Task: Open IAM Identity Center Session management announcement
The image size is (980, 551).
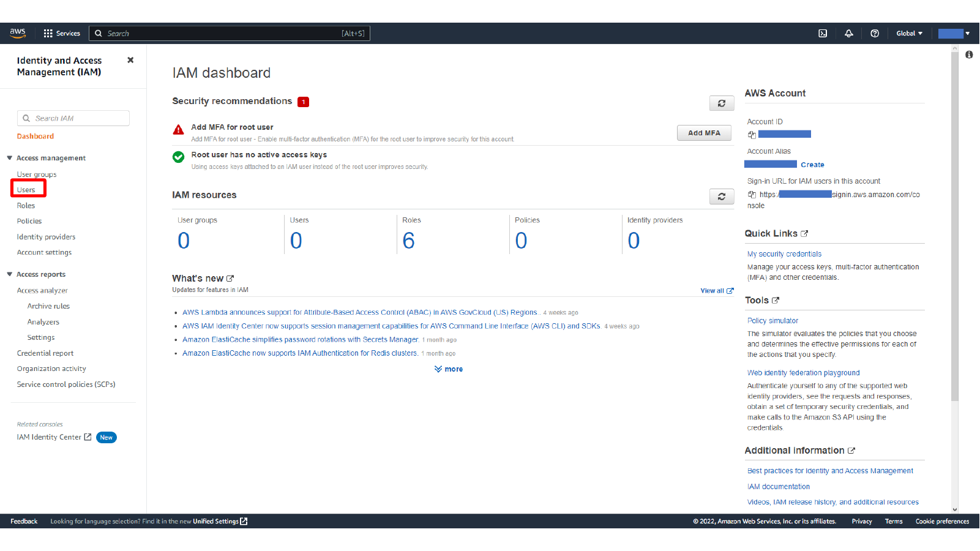Action: [x=391, y=326]
